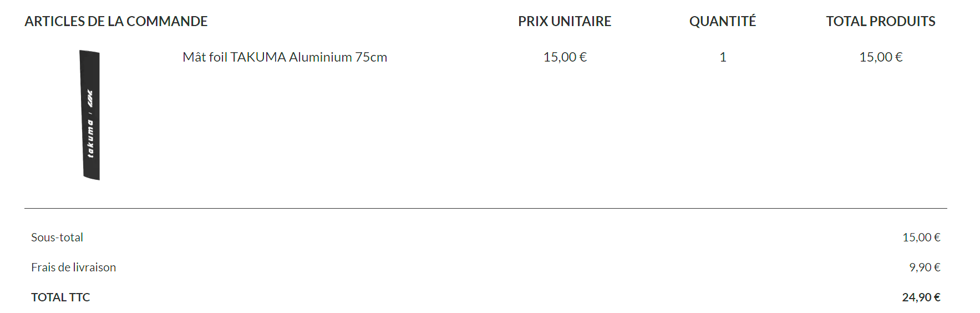980x313 pixels.
Task: Click the quantity value 1
Action: (723, 57)
